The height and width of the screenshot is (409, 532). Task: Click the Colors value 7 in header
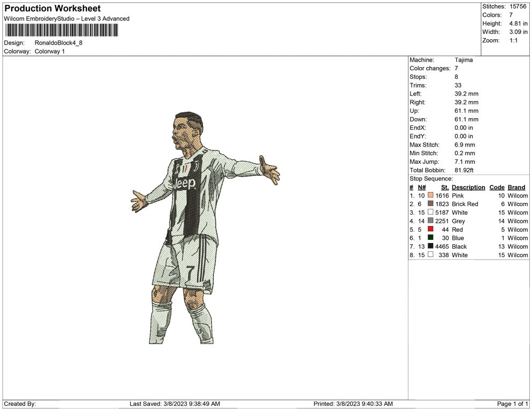511,15
